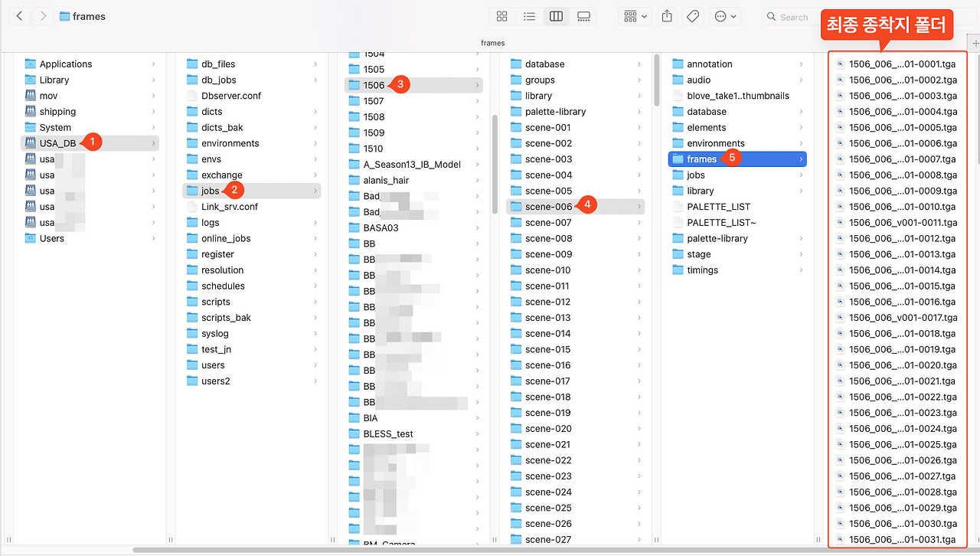Open the register folder
The width and height of the screenshot is (980, 556).
(251, 254)
